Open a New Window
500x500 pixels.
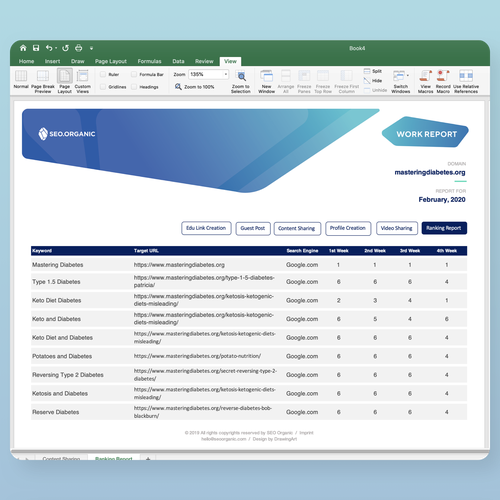[x=266, y=81]
